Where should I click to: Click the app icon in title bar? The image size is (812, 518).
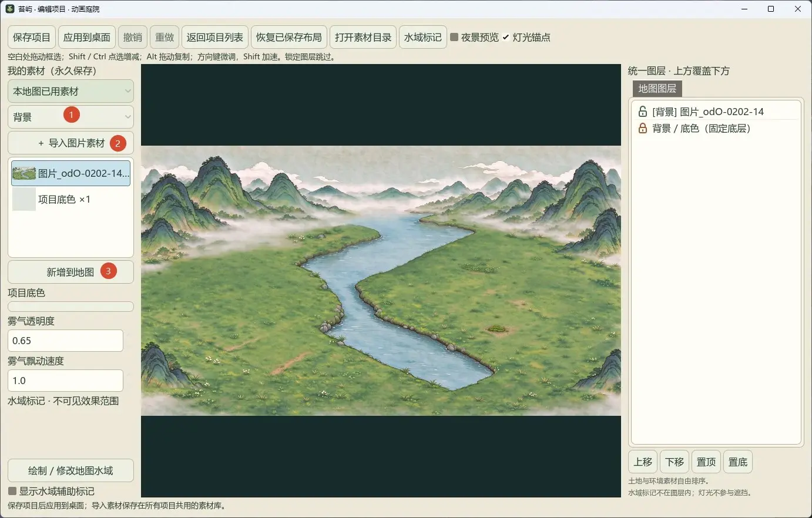(x=10, y=9)
